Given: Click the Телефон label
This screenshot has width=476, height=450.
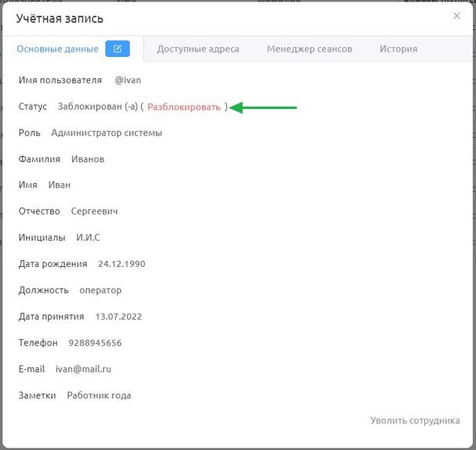Looking at the screenshot, I should tap(38, 343).
